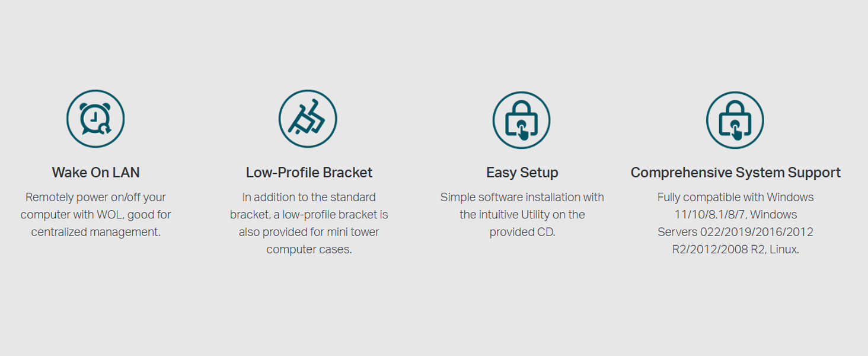Click the text line "Remotely power on/off your"
This screenshot has width=868, height=356.
95,197
